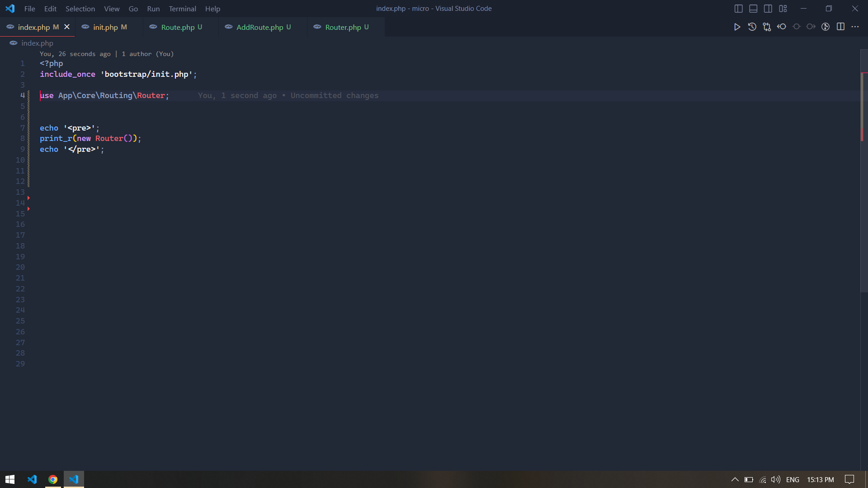Image resolution: width=868 pixels, height=488 pixels.
Task: Open changes compare icon in editor toolbar
Action: coord(767,27)
